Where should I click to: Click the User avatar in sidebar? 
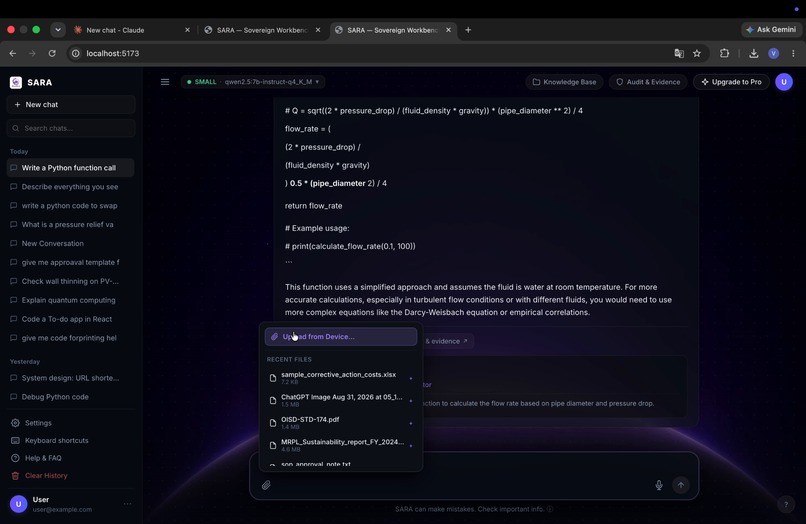[19, 504]
